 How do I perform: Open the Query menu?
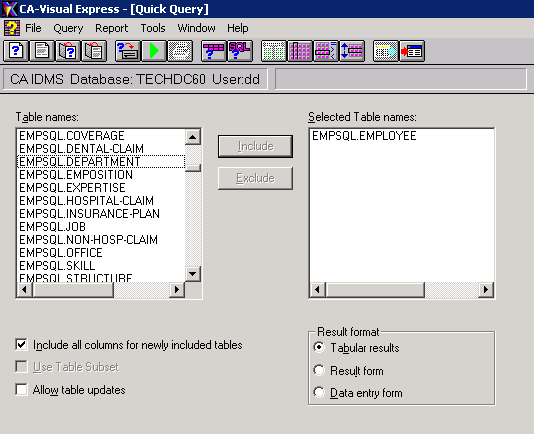(68, 28)
